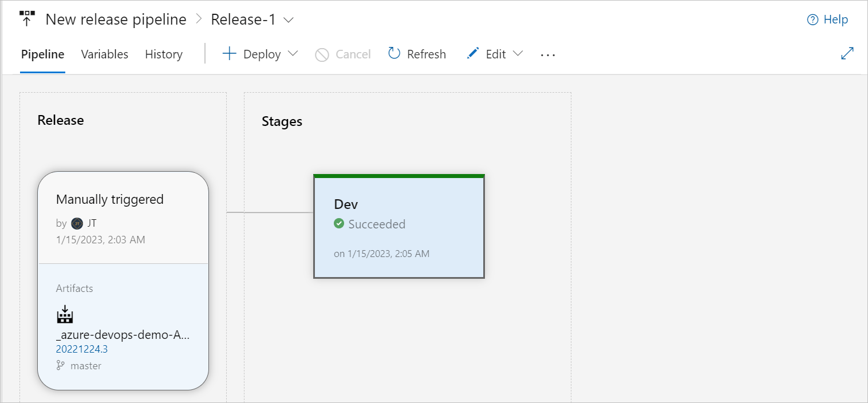
Task: Click the Help question mark icon
Action: [811, 19]
